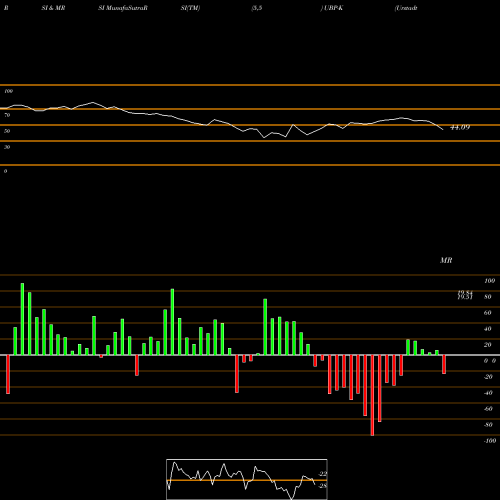Click the 50 label on the RSI axis
Screen dimensions: 500x500
coord(7,131)
